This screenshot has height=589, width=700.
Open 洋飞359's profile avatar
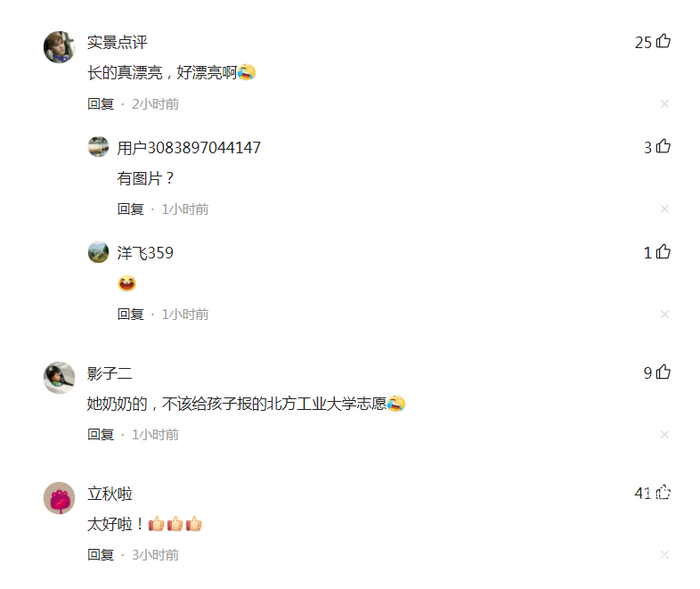(98, 252)
